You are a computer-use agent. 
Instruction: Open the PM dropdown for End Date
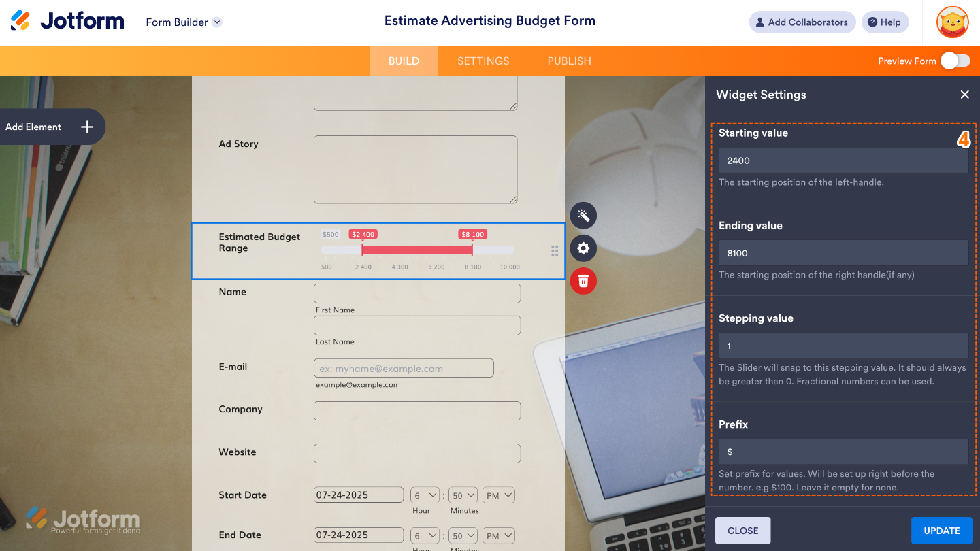click(x=498, y=535)
